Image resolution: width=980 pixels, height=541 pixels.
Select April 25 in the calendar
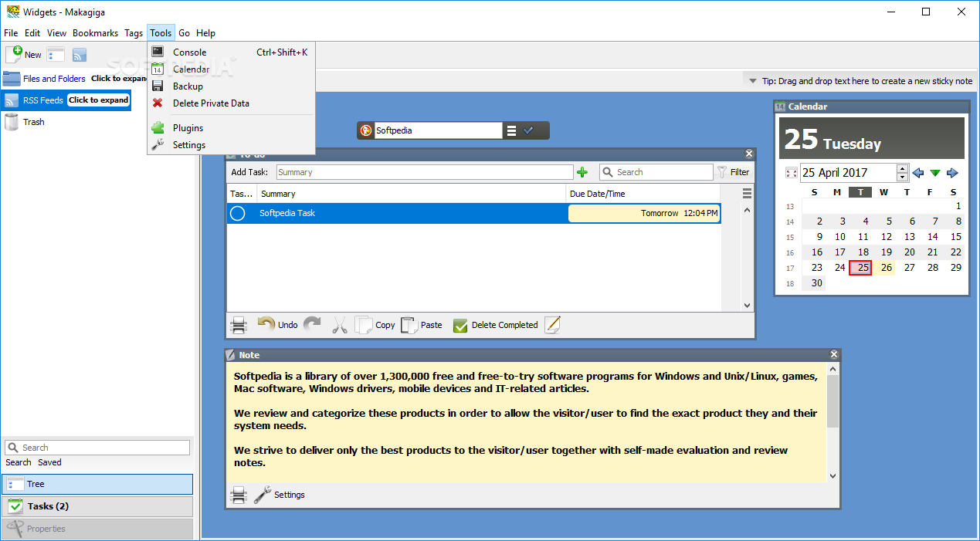(x=860, y=268)
